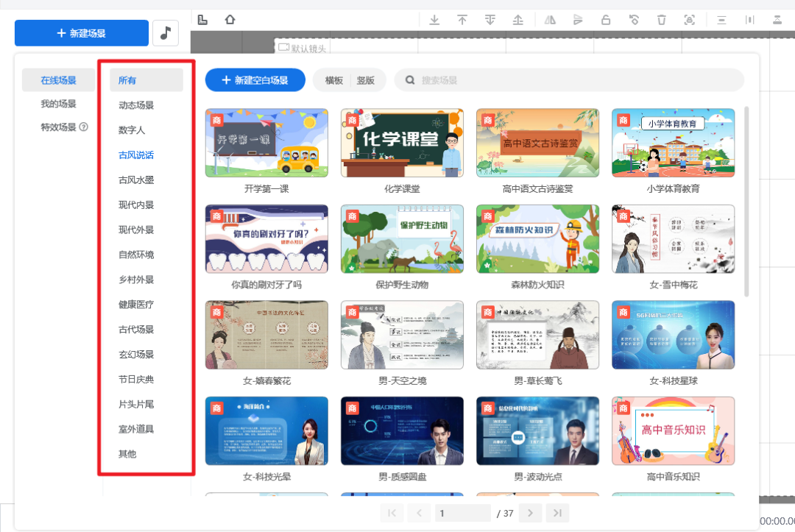The image size is (795, 532).
Task: Click the flip horizontal icon
Action: [x=550, y=21]
